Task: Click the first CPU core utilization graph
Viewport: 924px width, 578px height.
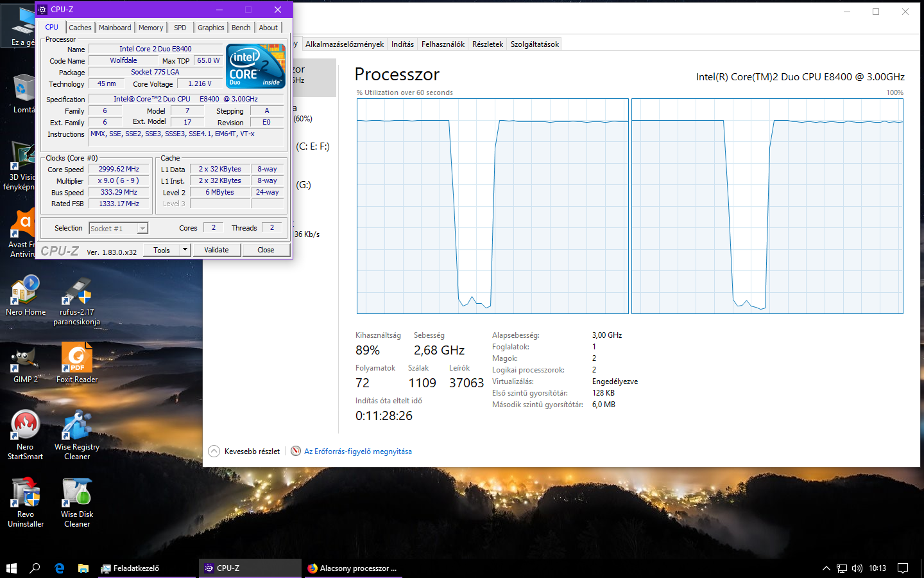Action: coord(493,206)
